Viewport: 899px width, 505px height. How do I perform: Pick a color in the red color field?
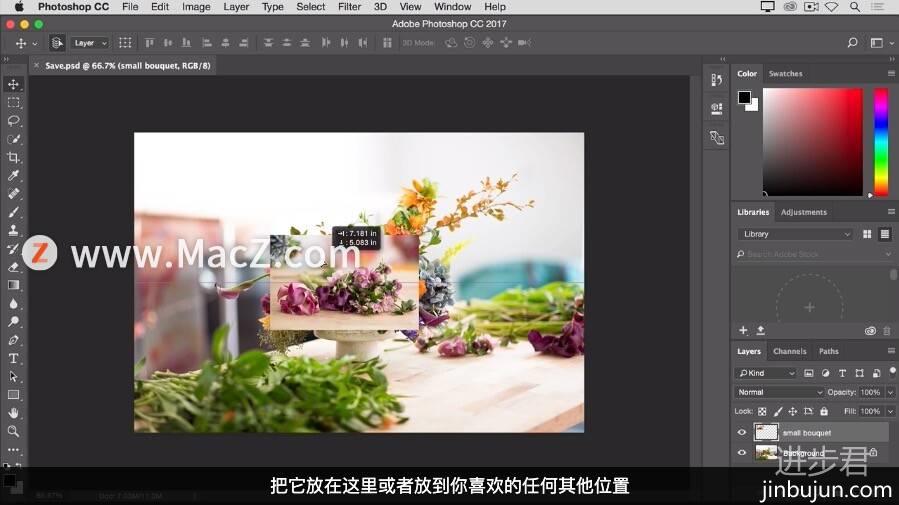(812, 142)
